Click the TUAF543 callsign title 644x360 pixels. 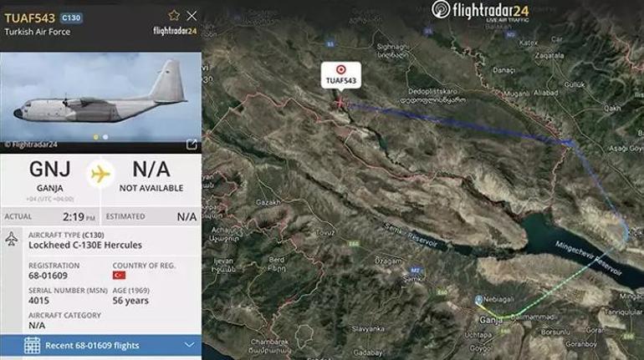pos(29,18)
